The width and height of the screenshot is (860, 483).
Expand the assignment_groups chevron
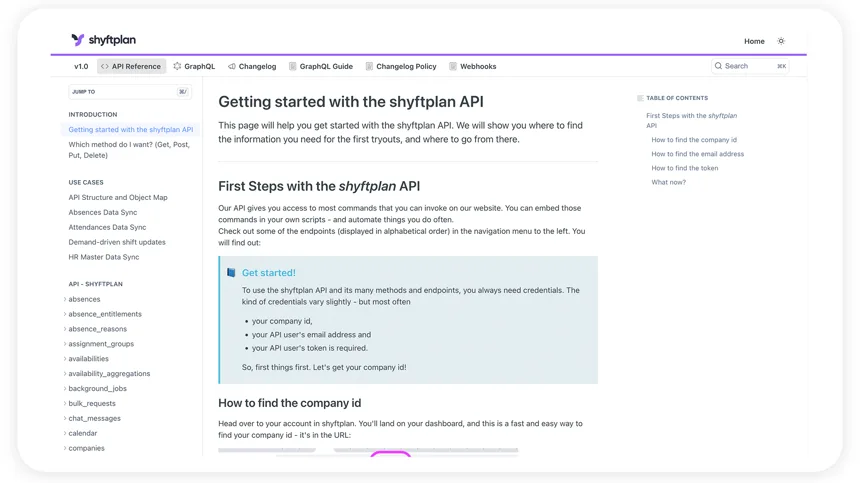(x=65, y=344)
